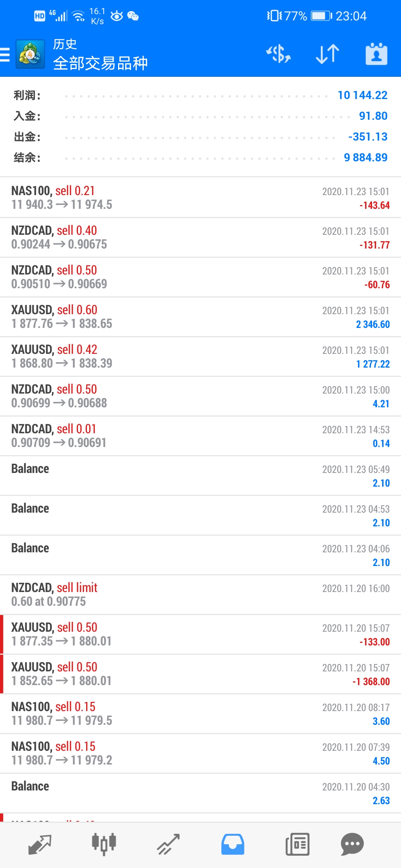Viewport: 401px width, 868px height.
Task: Open the calendar date range icon
Action: (x=376, y=54)
